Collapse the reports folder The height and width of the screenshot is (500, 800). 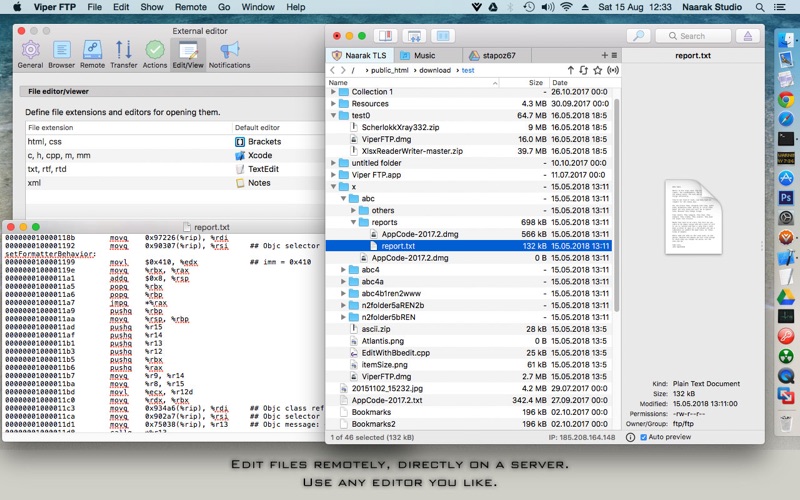coord(364,222)
